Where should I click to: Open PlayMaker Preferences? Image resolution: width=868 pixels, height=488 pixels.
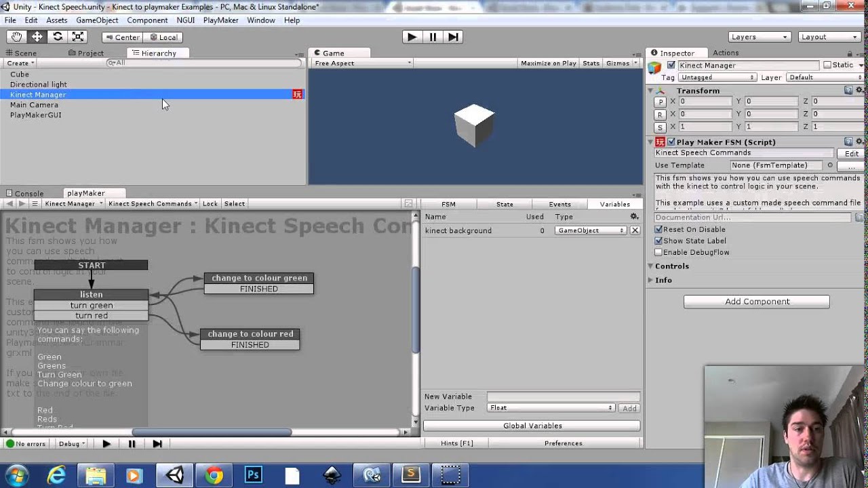click(563, 443)
